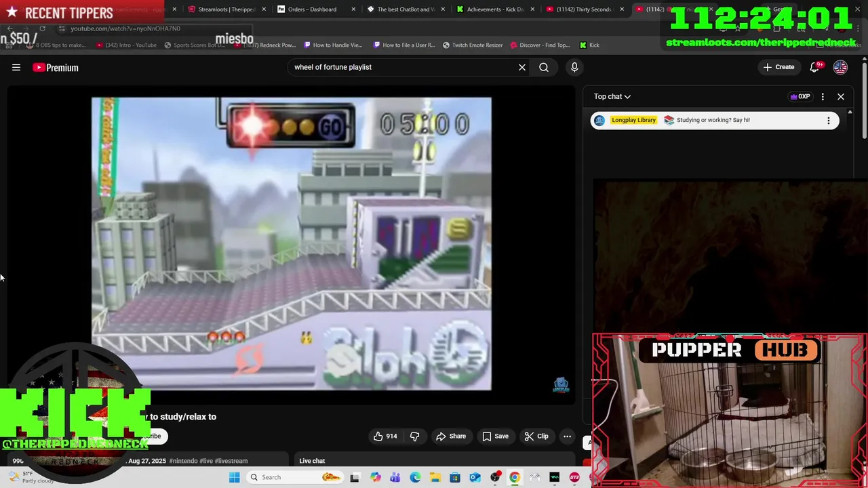The height and width of the screenshot is (488, 868).
Task: Click the #livestream hashtag
Action: 231,461
